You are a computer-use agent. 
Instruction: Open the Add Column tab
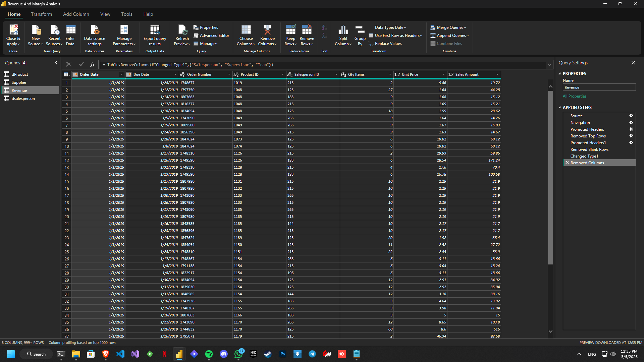[x=76, y=14]
